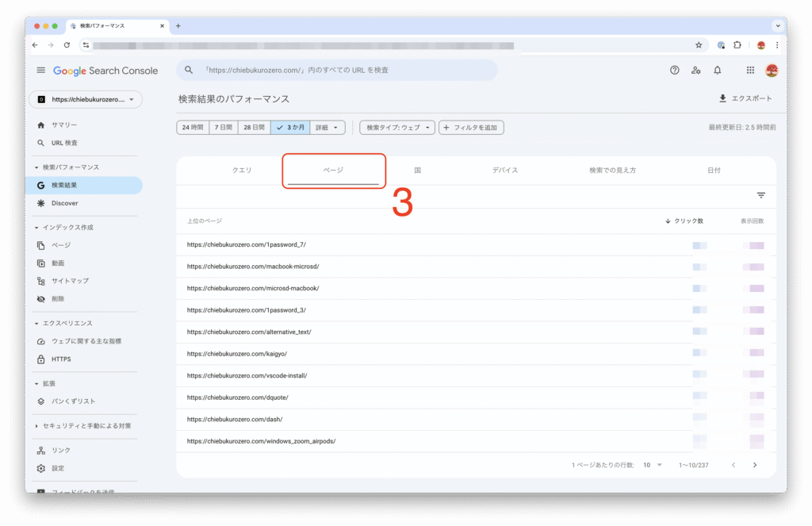The image size is (812, 526).
Task: Reload the page in browser
Action: pos(67,45)
